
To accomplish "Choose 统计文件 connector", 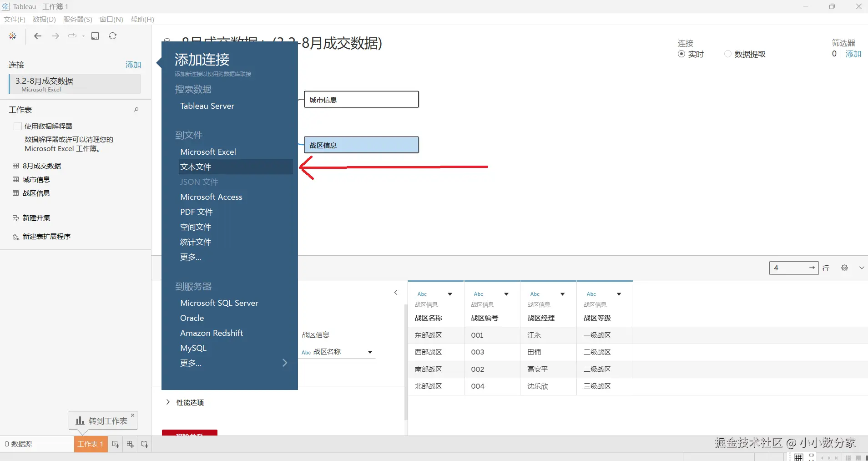I will (x=196, y=242).
